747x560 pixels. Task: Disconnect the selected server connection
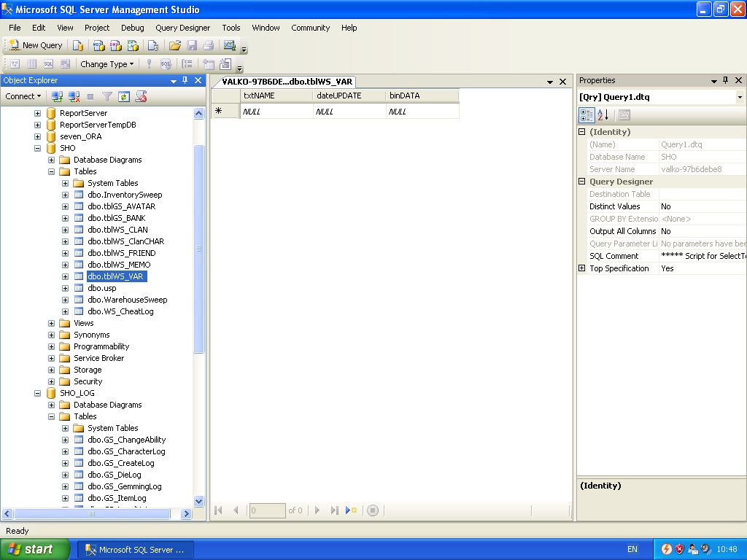click(x=72, y=96)
